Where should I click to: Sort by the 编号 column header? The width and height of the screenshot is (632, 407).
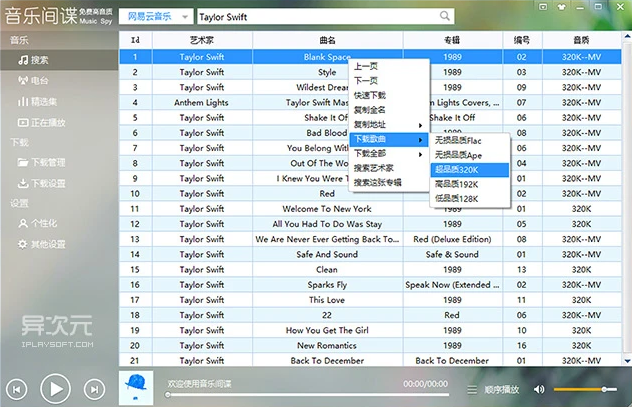click(522, 40)
